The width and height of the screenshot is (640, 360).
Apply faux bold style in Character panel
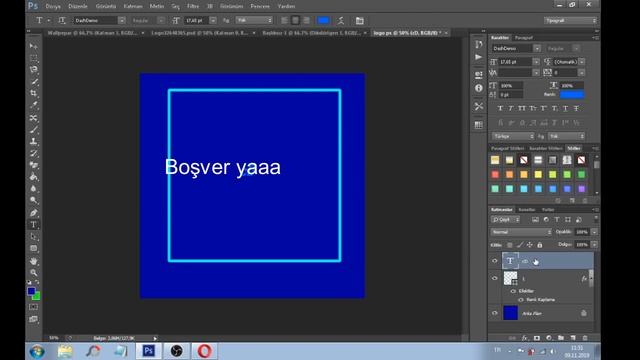coord(500,108)
